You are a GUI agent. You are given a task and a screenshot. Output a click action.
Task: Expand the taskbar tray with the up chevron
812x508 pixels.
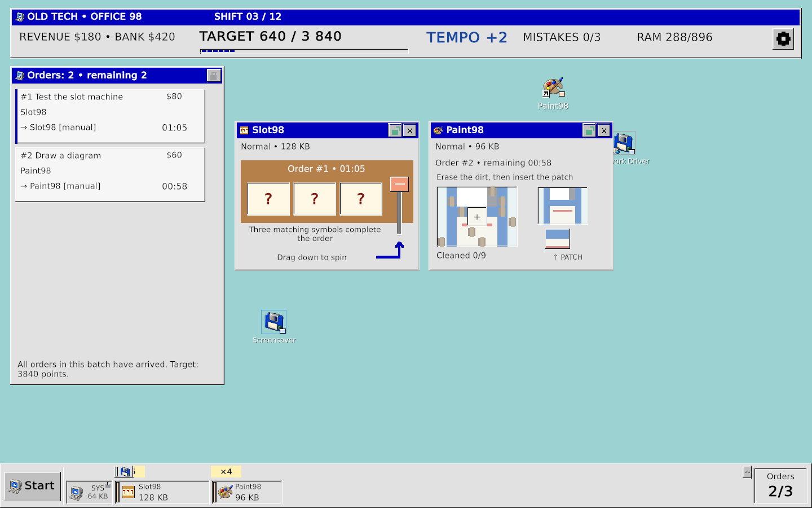point(747,472)
